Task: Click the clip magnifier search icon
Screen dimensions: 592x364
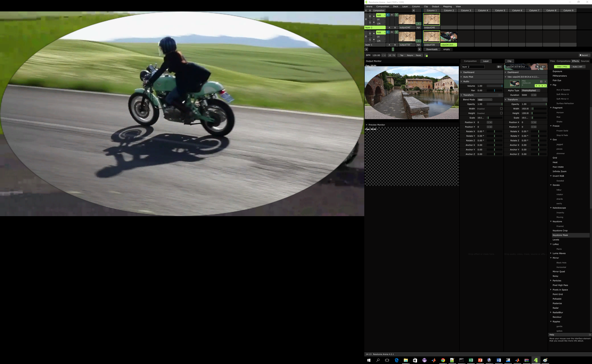Action: (537, 67)
